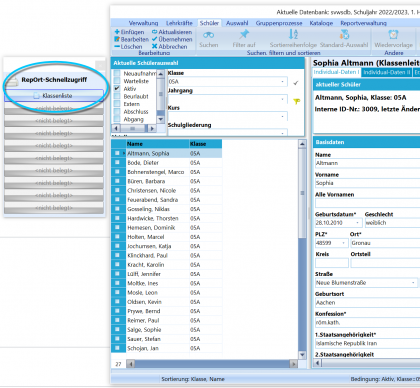This screenshot has width=420, height=388.
Task: Open the Jahrgang dropdown list
Action: pyautogui.click(x=283, y=99)
